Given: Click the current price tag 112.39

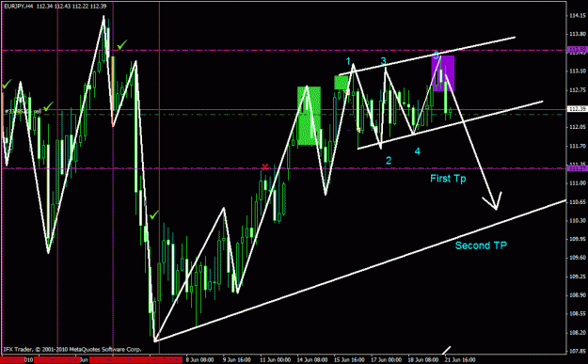Looking at the screenshot, I should click(x=577, y=109).
